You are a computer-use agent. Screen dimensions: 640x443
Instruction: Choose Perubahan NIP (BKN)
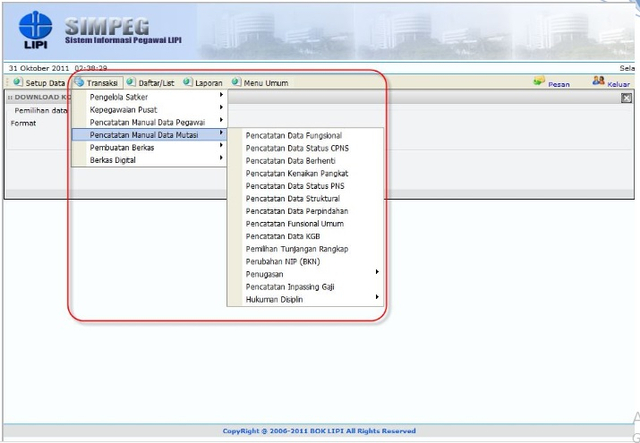tap(282, 262)
